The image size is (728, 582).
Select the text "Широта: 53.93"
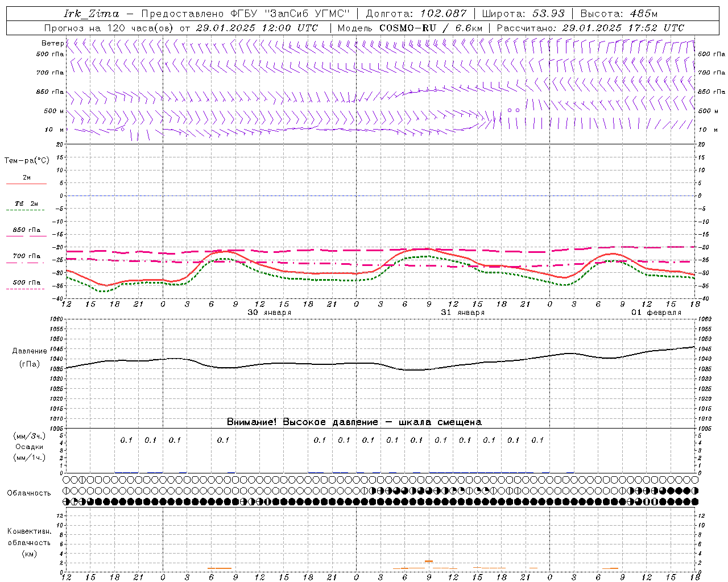[x=524, y=14]
